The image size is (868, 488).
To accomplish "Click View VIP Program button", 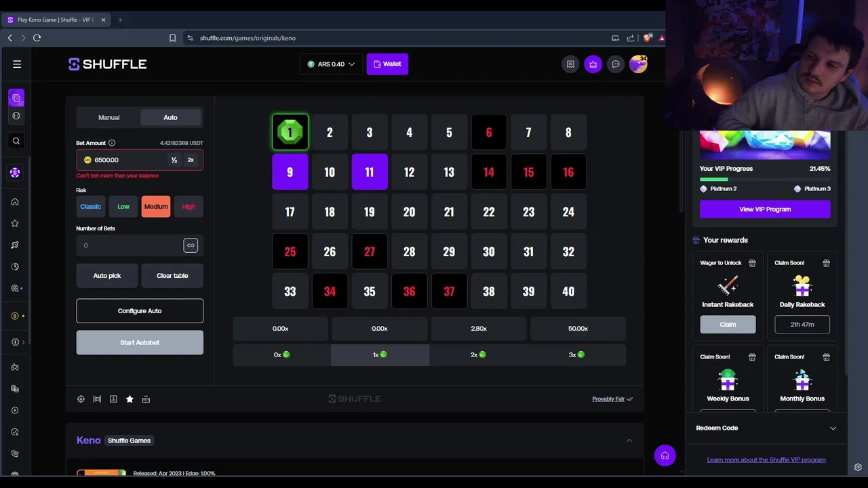I will [765, 209].
